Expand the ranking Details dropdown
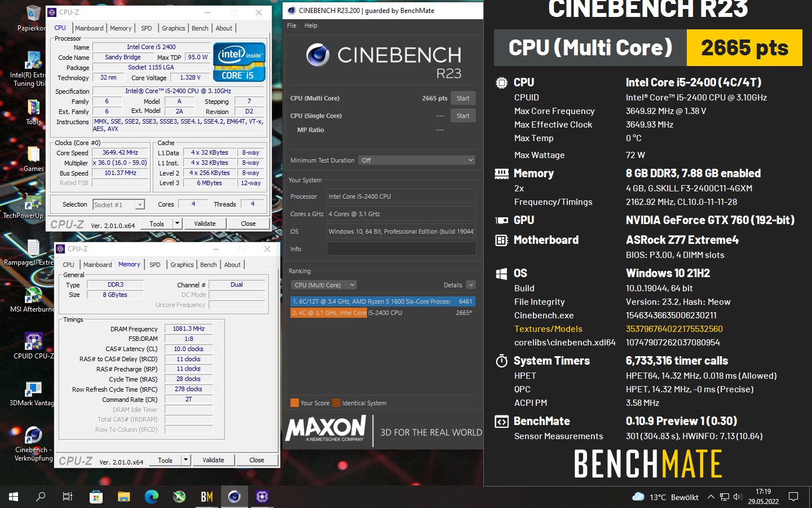Viewport: 812px width, 508px height. tap(471, 285)
